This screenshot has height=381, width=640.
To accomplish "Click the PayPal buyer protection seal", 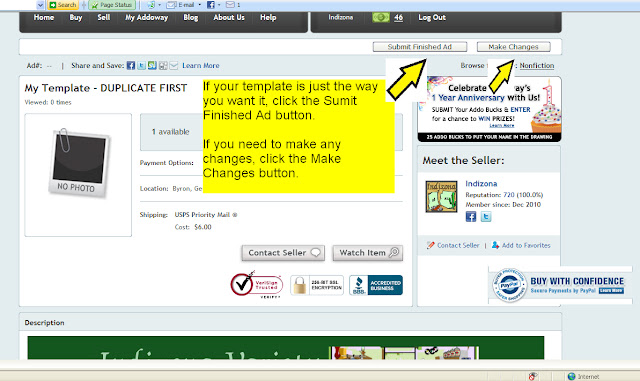I will (509, 285).
